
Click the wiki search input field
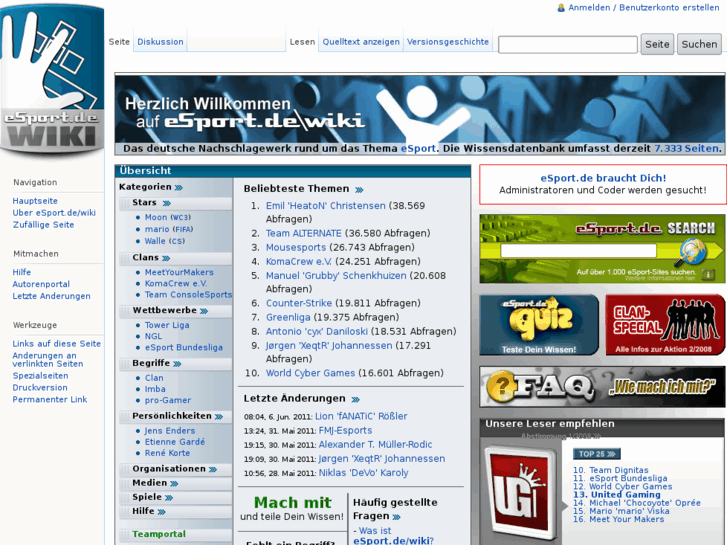click(568, 45)
